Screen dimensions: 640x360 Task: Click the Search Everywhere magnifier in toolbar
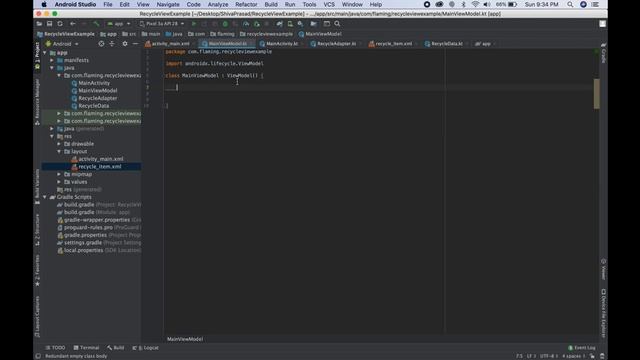pyautogui.click(x=337, y=24)
